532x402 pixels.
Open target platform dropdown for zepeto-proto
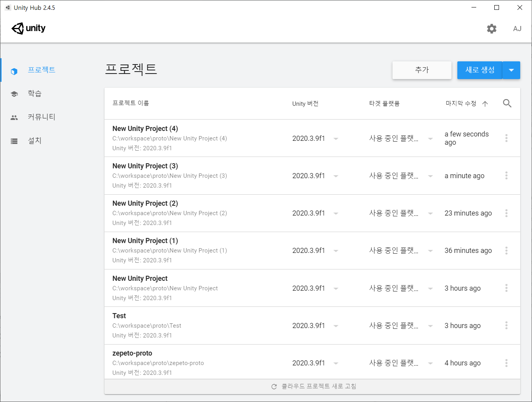coord(430,363)
